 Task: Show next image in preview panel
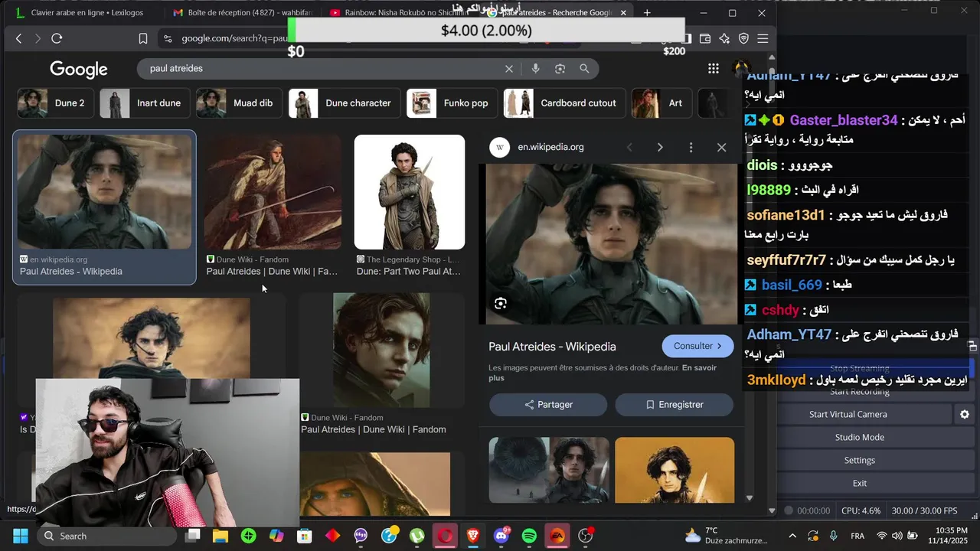[660, 147]
